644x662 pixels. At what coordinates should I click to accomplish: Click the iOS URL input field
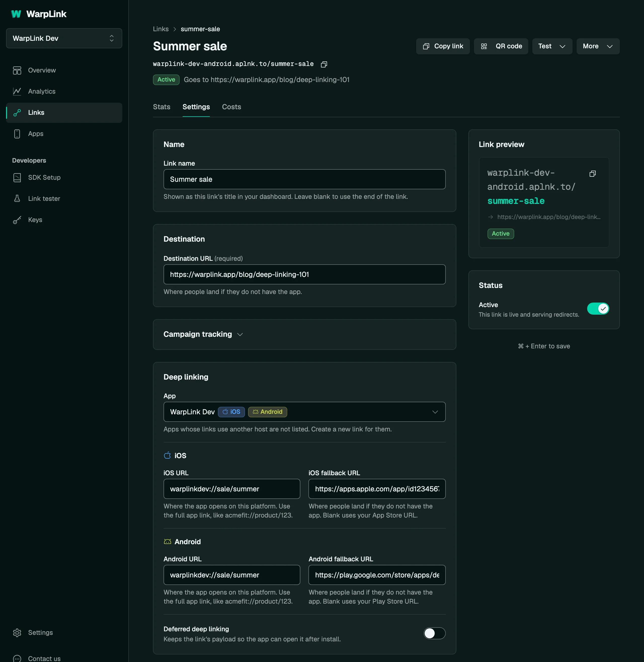click(x=232, y=489)
